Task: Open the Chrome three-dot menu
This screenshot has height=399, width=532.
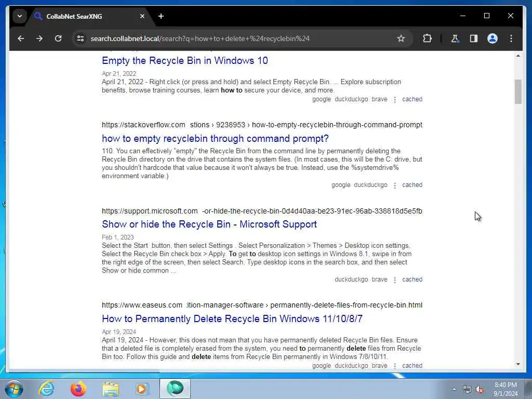Action: tap(511, 38)
